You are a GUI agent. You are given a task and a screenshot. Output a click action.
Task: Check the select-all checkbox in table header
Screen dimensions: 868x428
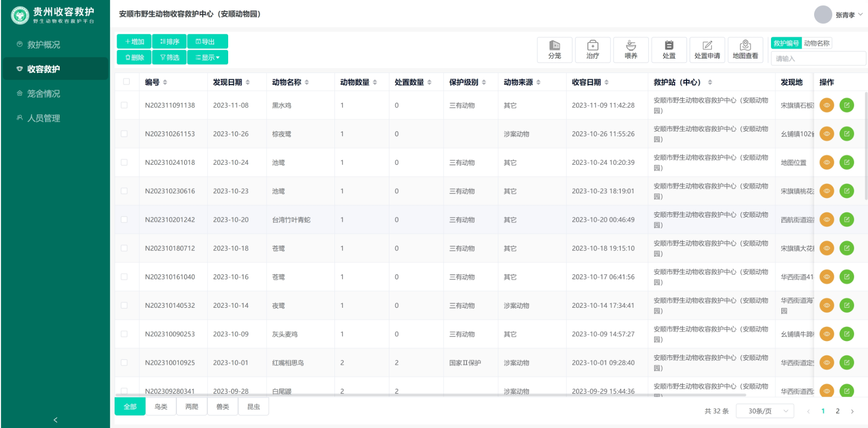(127, 82)
